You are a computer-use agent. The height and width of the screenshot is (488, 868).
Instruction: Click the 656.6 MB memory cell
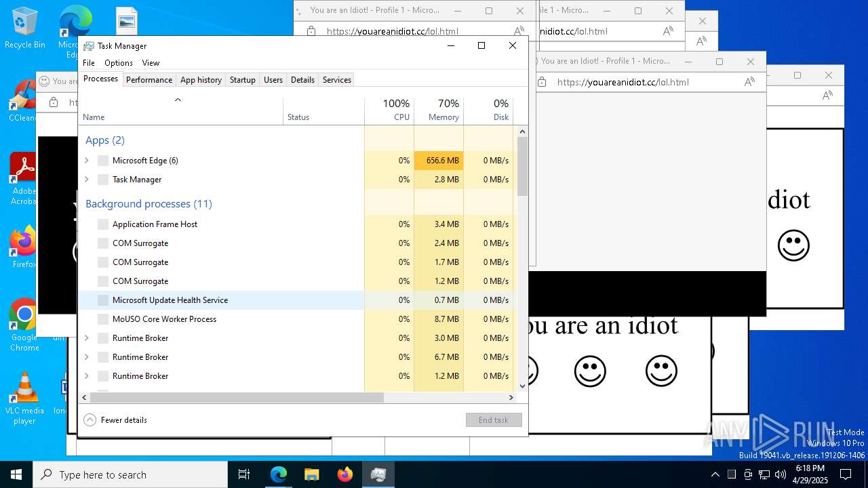(x=439, y=161)
